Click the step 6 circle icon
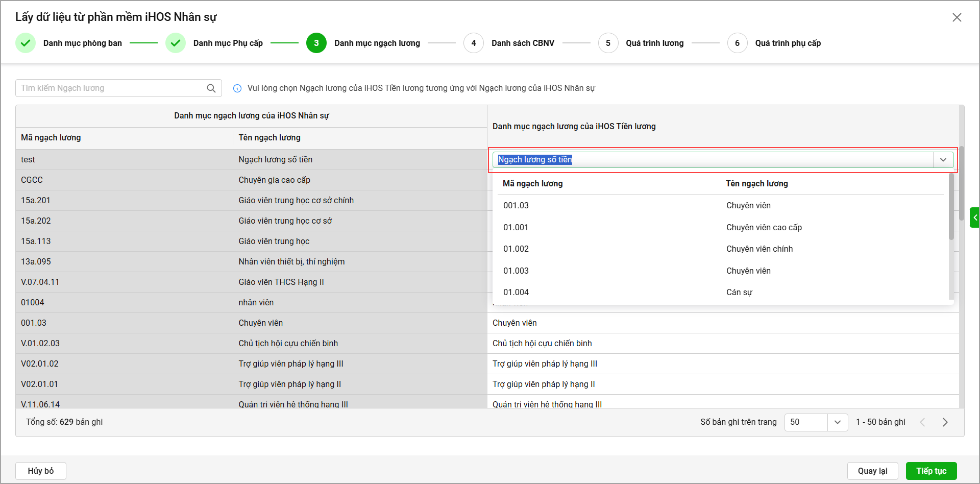 [x=737, y=43]
